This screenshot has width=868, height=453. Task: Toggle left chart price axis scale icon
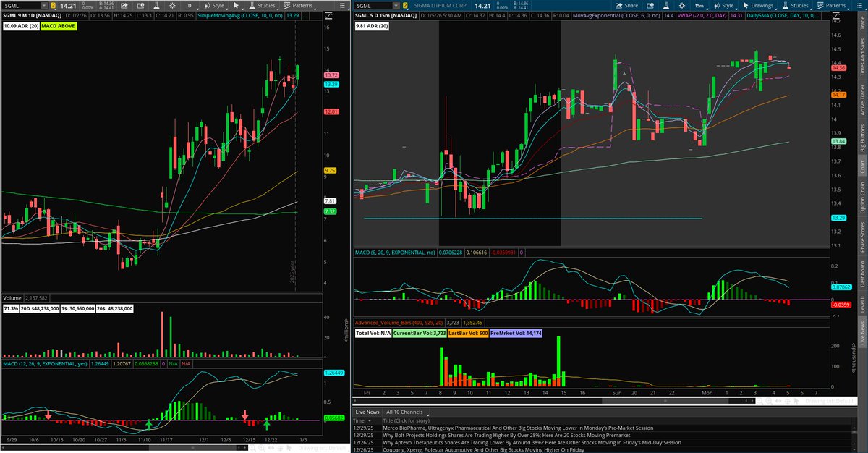click(x=328, y=16)
